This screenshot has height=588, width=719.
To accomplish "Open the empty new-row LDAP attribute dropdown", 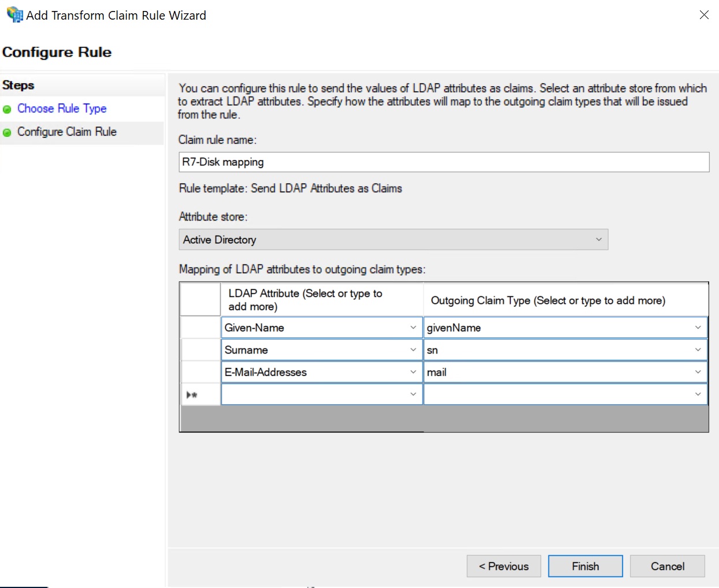I will pyautogui.click(x=413, y=394).
